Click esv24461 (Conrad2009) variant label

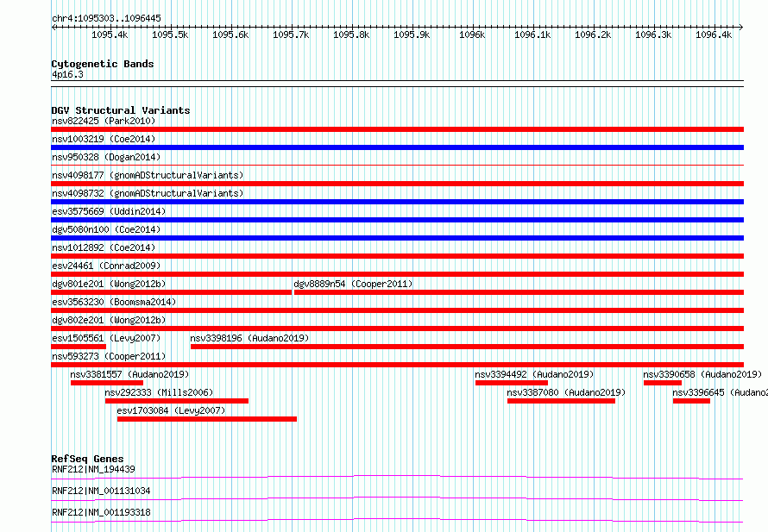pyautogui.click(x=106, y=266)
